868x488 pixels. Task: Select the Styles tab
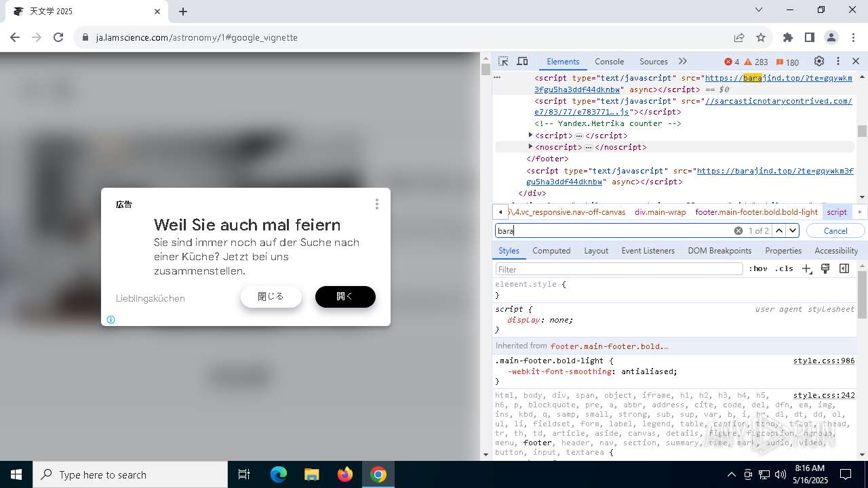click(x=509, y=251)
